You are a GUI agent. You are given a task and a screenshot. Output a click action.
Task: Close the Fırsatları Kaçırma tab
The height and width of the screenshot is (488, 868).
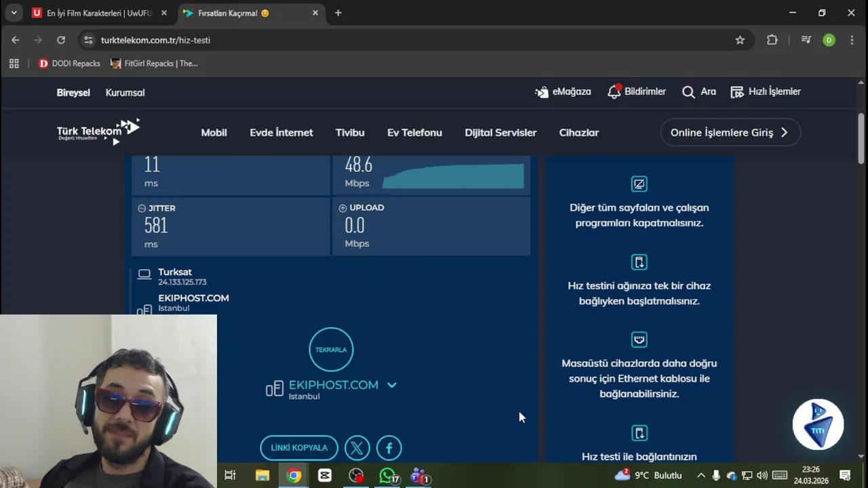coord(315,13)
